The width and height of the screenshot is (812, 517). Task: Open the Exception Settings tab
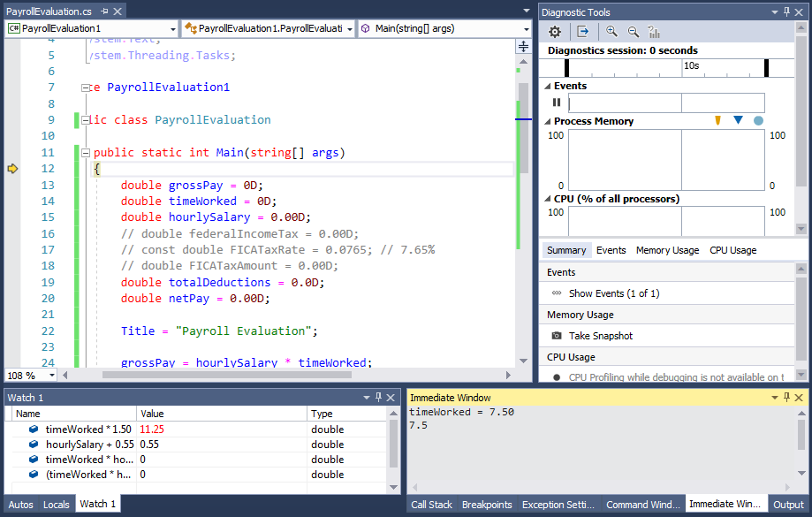tap(558, 505)
